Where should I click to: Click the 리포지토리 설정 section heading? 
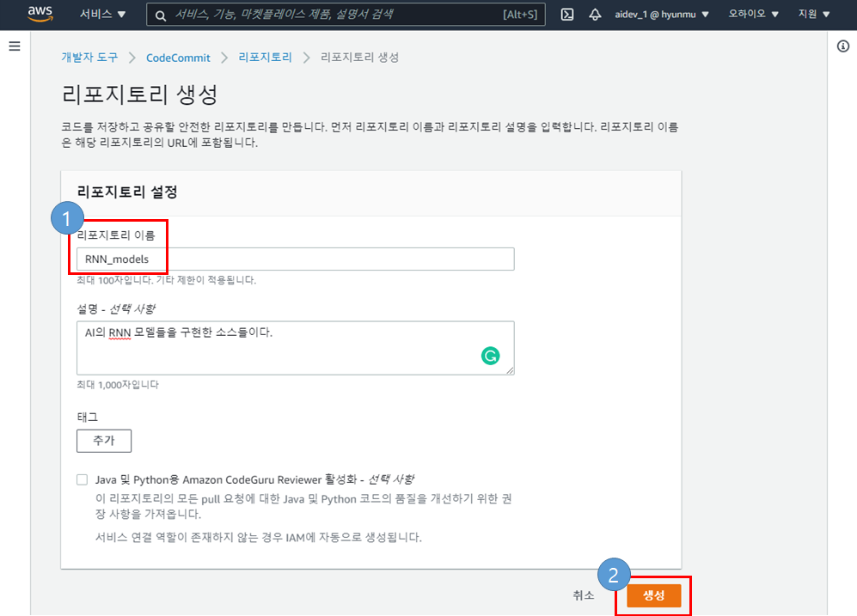[x=127, y=192]
